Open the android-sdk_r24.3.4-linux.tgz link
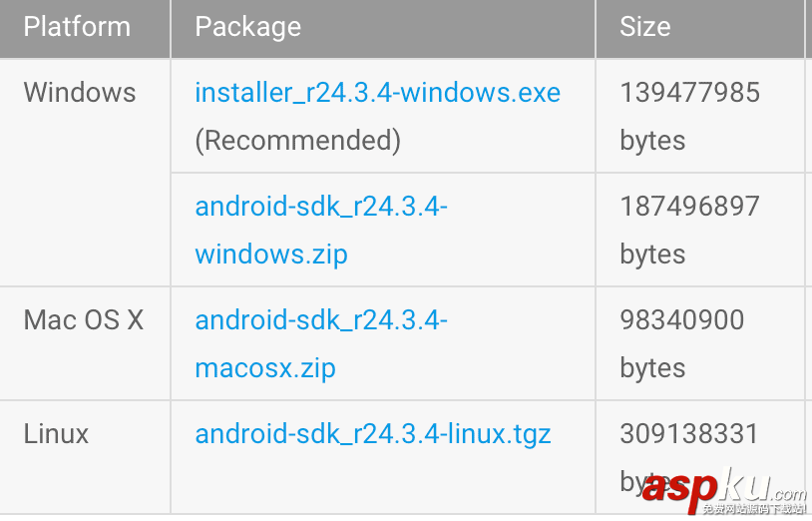 [372, 434]
